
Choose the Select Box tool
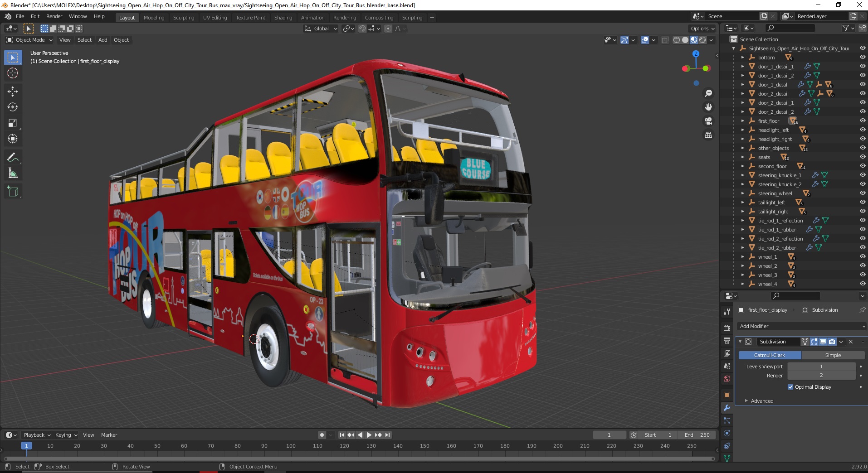pyautogui.click(x=13, y=58)
